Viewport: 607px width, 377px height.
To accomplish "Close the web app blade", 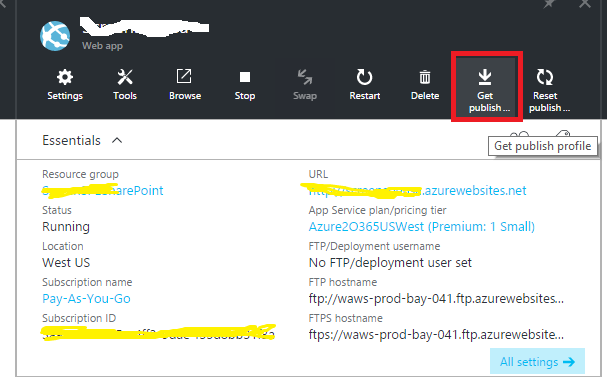I will coord(585,4).
